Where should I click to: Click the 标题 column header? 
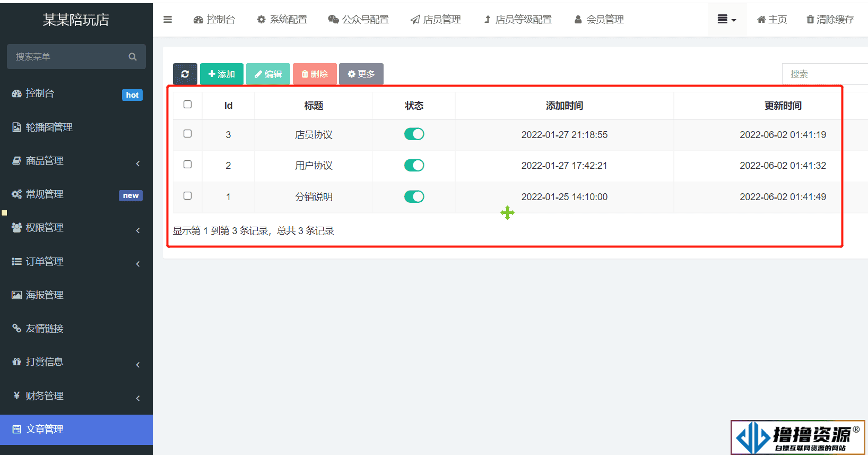(314, 106)
